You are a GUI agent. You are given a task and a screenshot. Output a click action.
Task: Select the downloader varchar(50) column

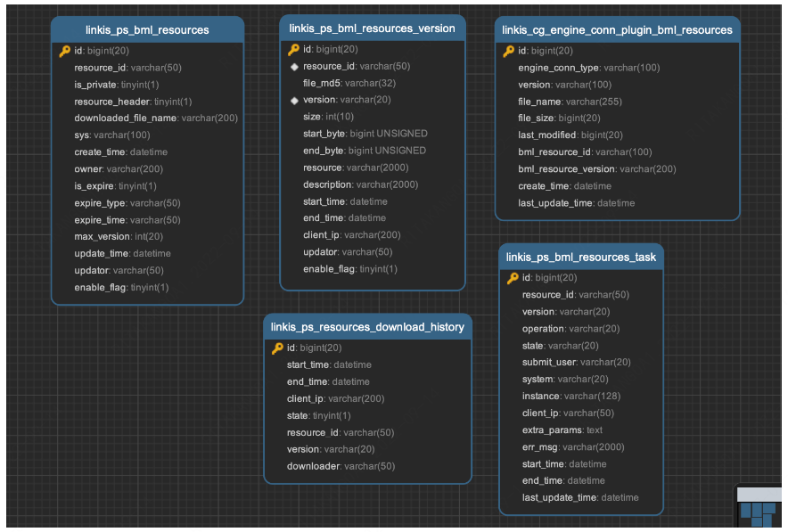[368, 467]
